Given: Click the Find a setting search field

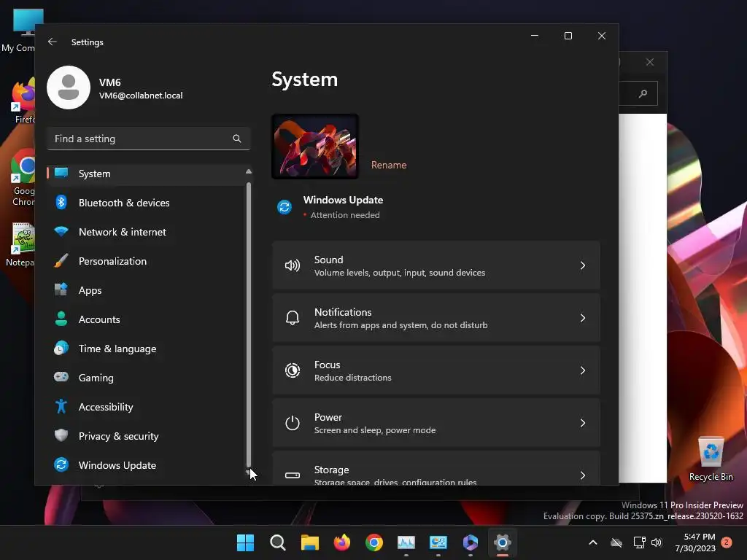Looking at the screenshot, I should tap(149, 139).
